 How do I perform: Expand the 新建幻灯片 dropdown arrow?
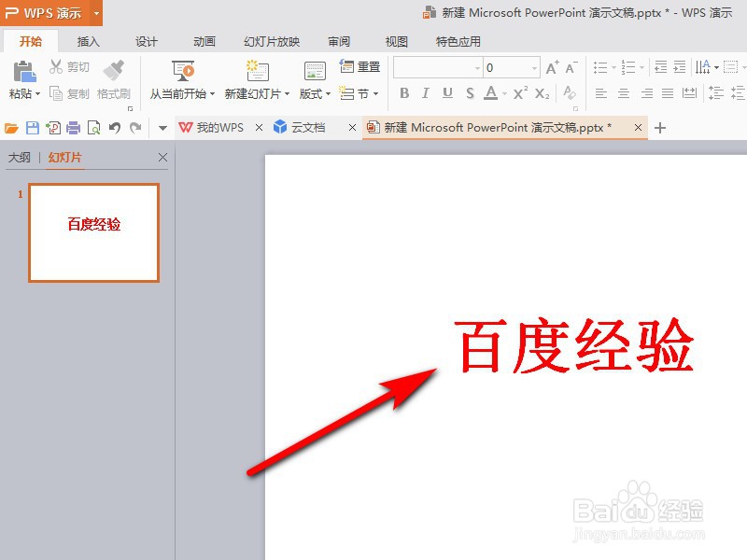click(x=287, y=94)
